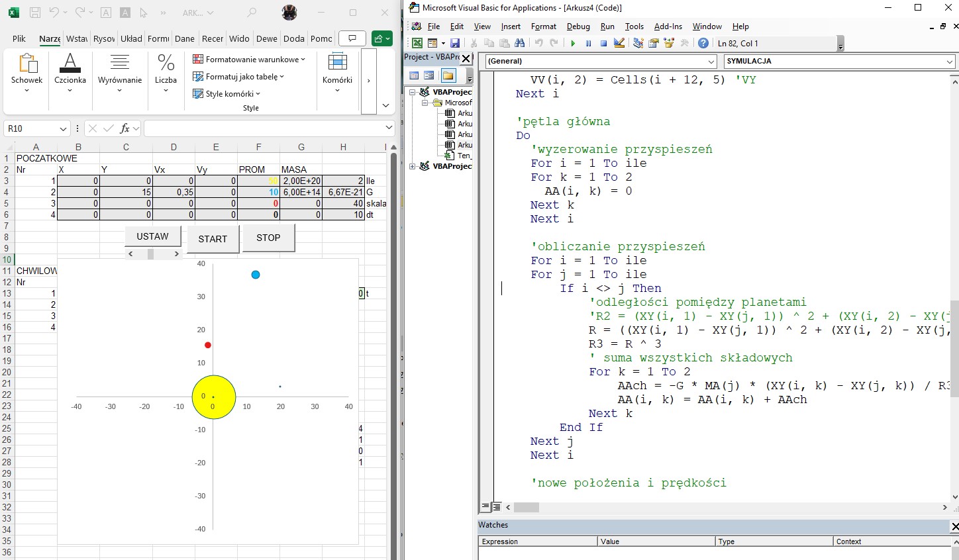Open Find using the binoculars icon
The image size is (959, 560).
[x=520, y=44]
